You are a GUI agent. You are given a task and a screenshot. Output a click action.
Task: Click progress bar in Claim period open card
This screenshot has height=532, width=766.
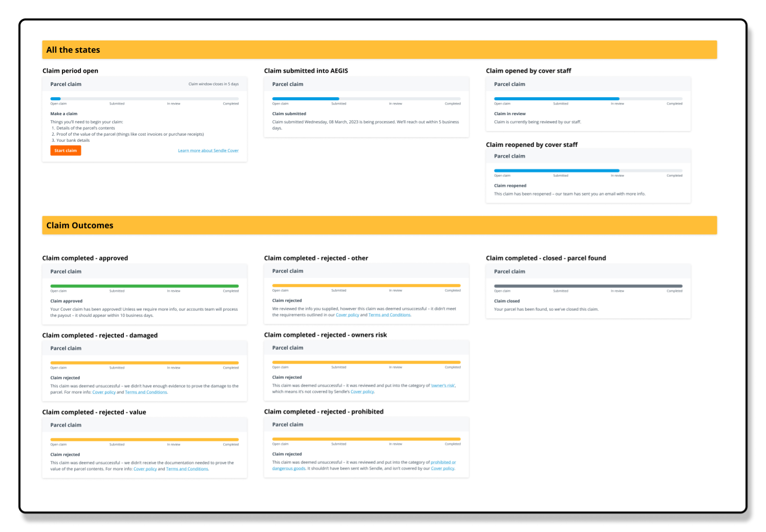(x=144, y=99)
